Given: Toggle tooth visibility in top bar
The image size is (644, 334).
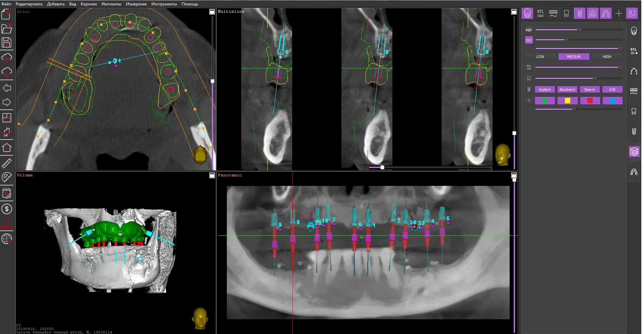Looking at the screenshot, I should click(x=567, y=13).
